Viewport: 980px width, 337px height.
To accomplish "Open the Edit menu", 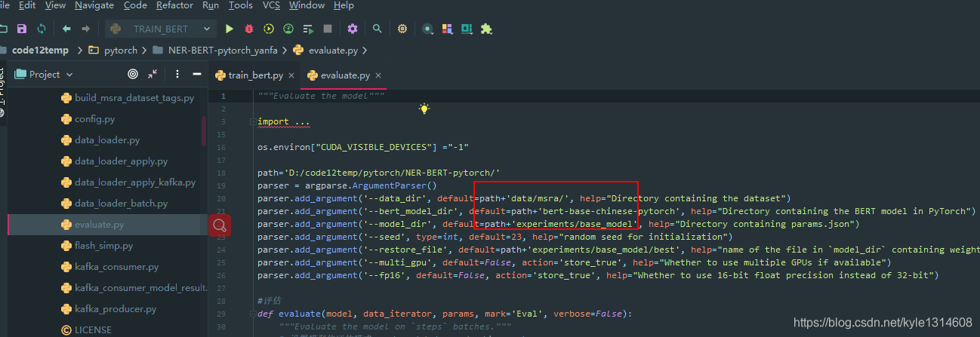I will pyautogui.click(x=27, y=5).
